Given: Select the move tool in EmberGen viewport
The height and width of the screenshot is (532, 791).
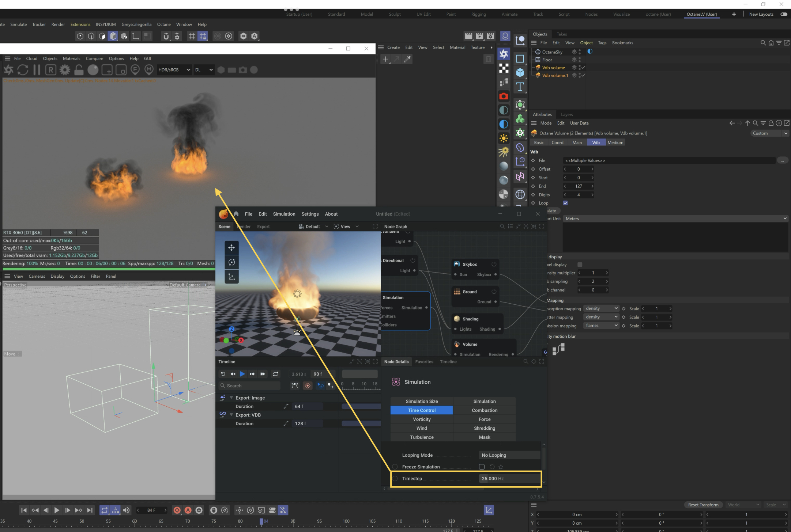Looking at the screenshot, I should (231, 248).
